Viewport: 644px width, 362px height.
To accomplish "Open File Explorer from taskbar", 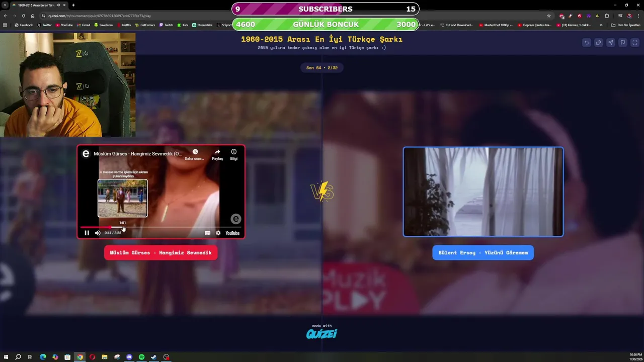I will (105, 357).
